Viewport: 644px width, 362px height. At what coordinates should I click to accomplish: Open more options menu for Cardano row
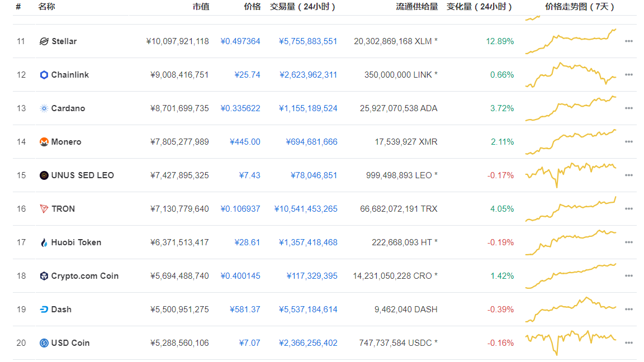point(628,108)
